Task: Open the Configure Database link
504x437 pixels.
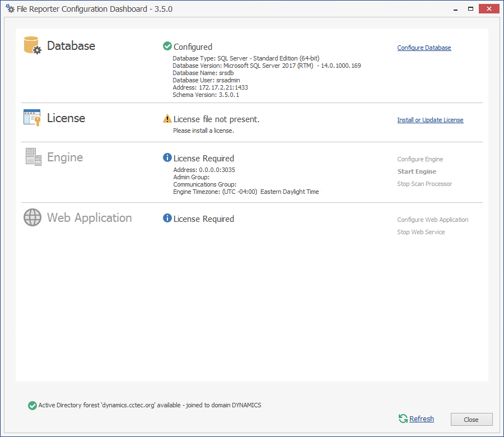Action: (424, 48)
